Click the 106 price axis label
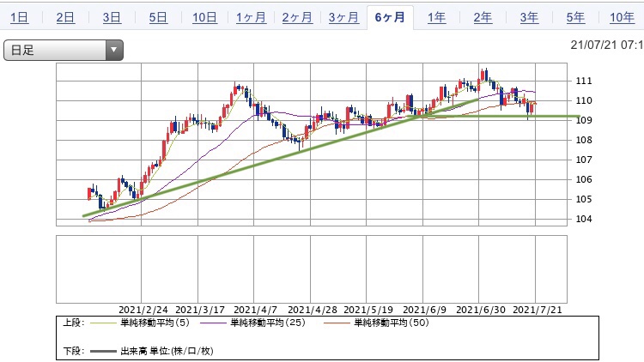Screen dimensions: 644x362 pyautogui.click(x=584, y=179)
